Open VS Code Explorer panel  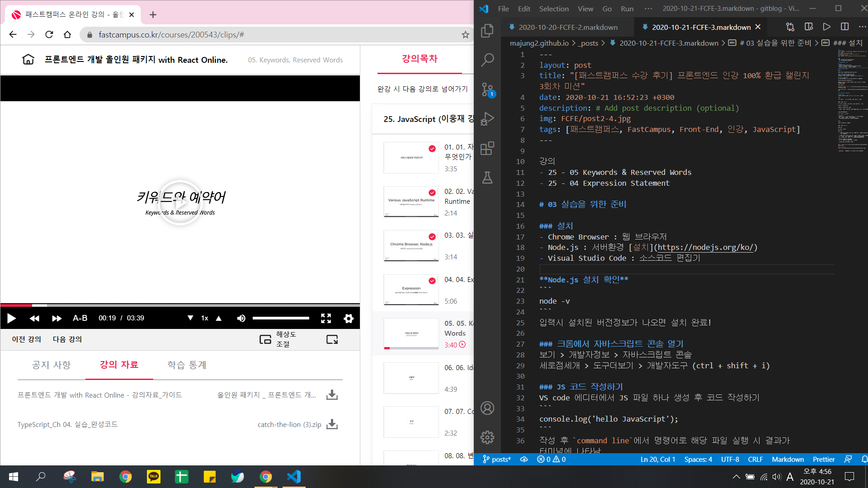(487, 31)
